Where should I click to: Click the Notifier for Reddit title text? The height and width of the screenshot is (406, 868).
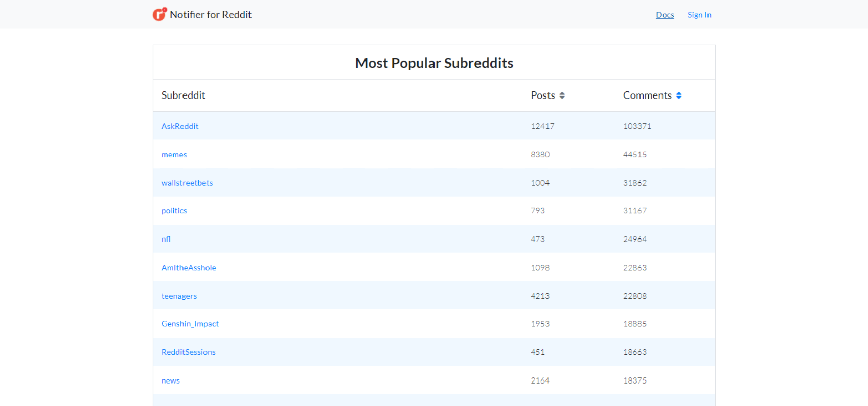tap(211, 15)
